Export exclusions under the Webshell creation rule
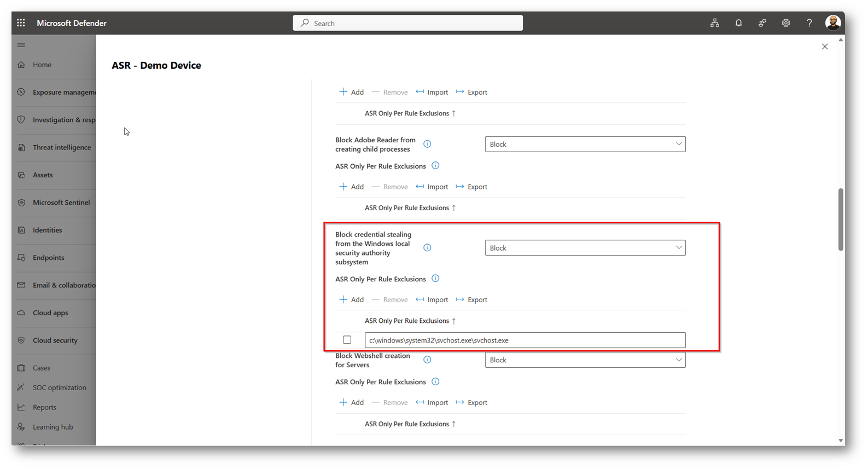 tap(471, 403)
